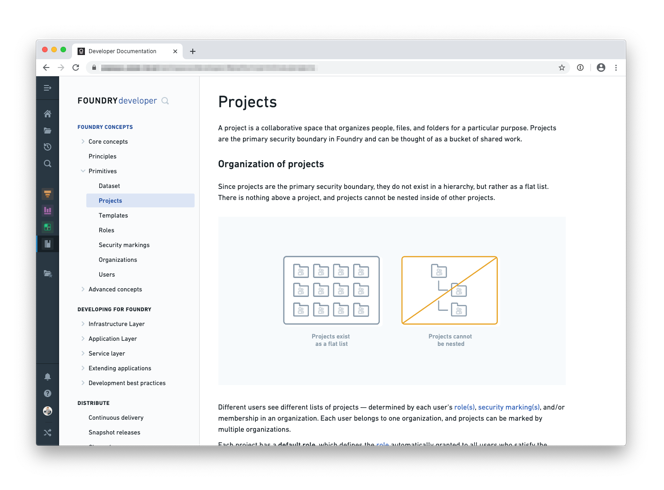664x490 pixels.
Task: Open a new browser tab with plus
Action: (193, 51)
